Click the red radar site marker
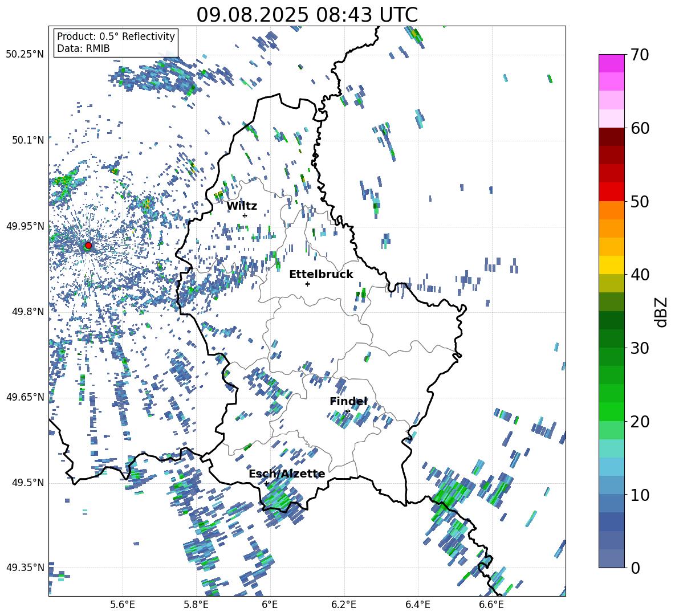 click(88, 245)
